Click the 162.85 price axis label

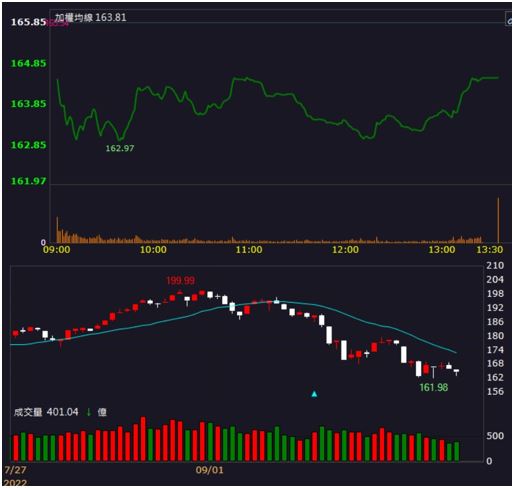point(28,145)
